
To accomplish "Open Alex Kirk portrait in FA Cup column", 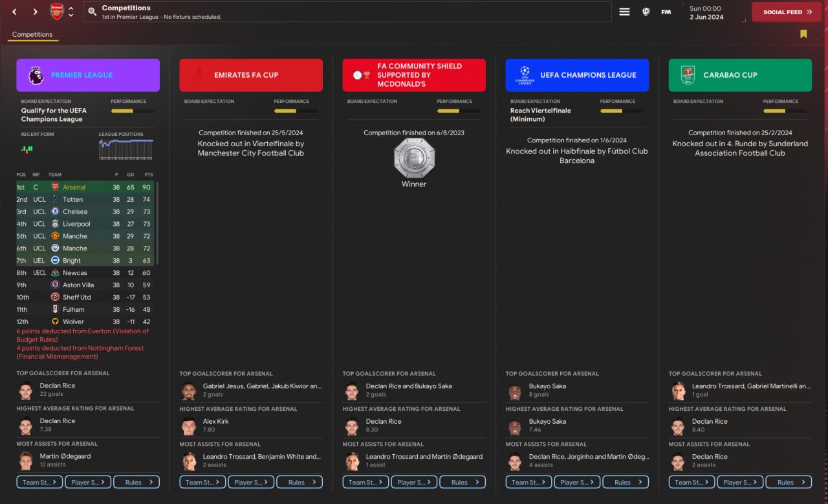I will pyautogui.click(x=189, y=427).
